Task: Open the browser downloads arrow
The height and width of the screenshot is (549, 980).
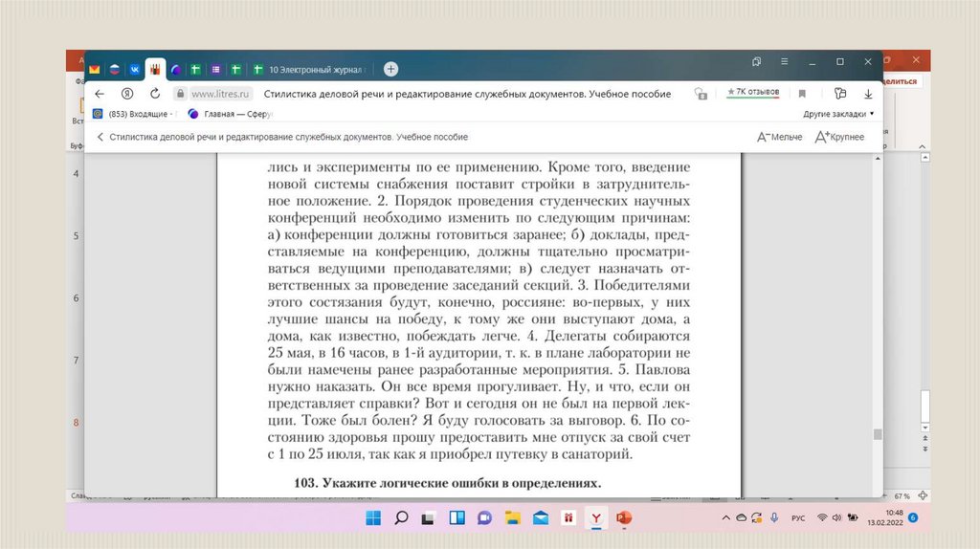Action: 868,94
